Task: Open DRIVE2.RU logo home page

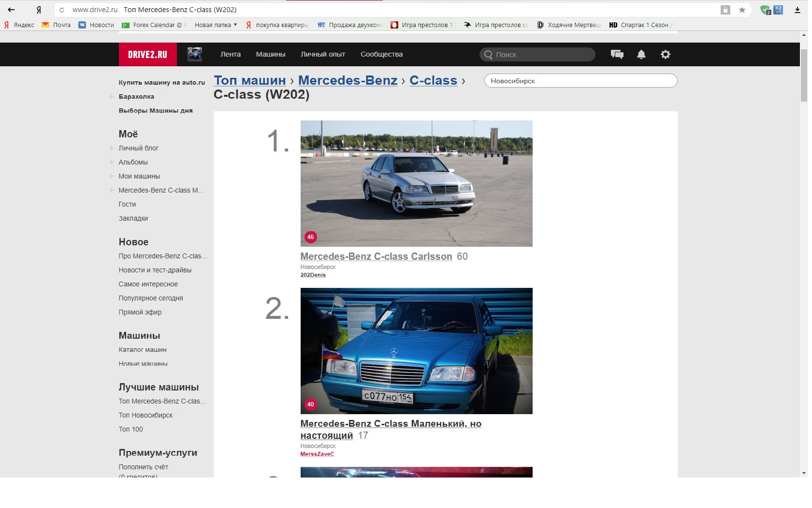Action: [x=147, y=54]
